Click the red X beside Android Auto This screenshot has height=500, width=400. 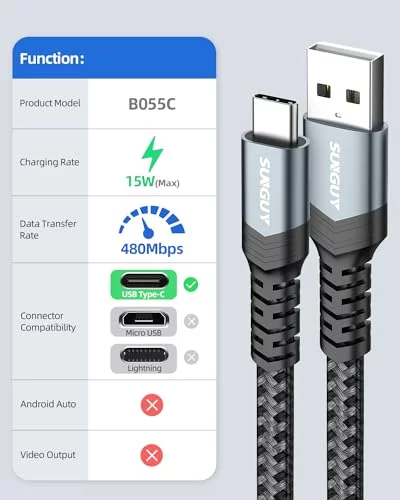152,405
